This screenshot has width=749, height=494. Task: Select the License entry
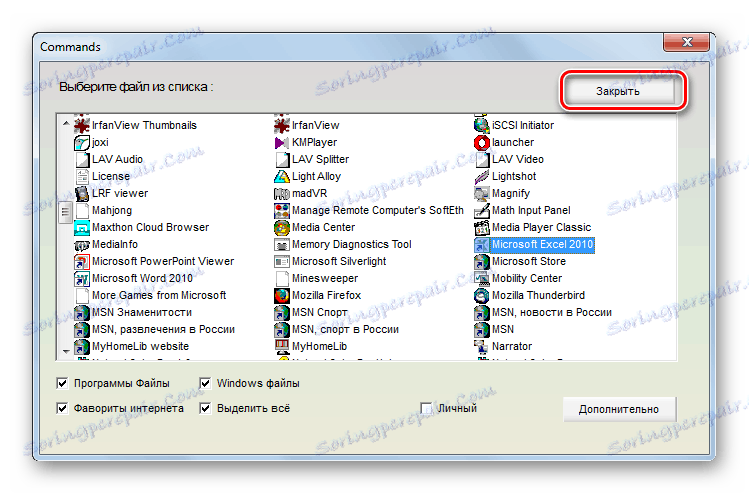point(111,176)
